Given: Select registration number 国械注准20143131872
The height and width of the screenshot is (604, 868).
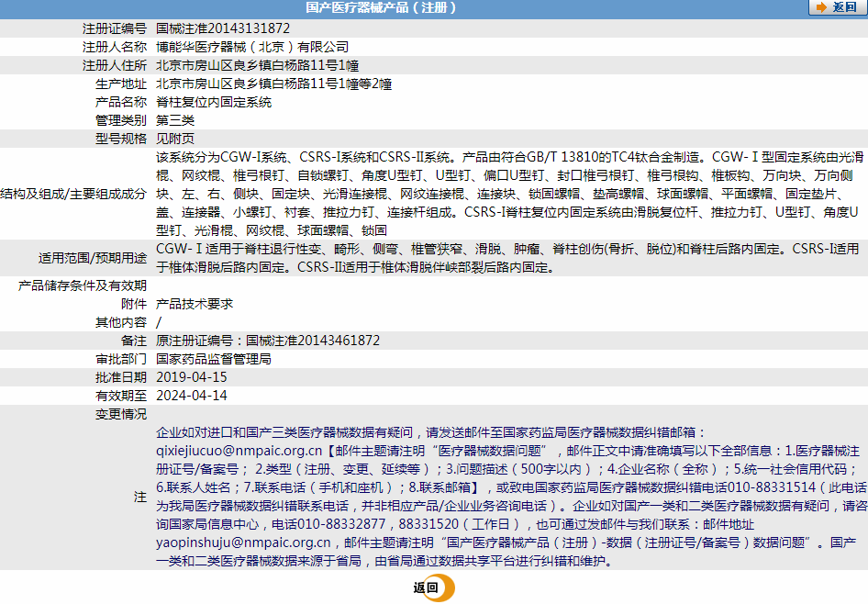Looking at the screenshot, I should [x=223, y=28].
